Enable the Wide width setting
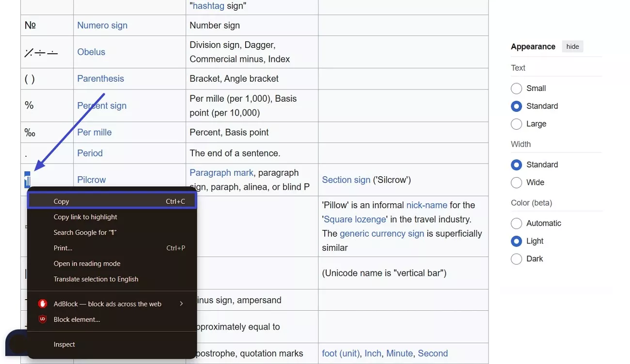This screenshot has height=364, width=630. coord(517,182)
